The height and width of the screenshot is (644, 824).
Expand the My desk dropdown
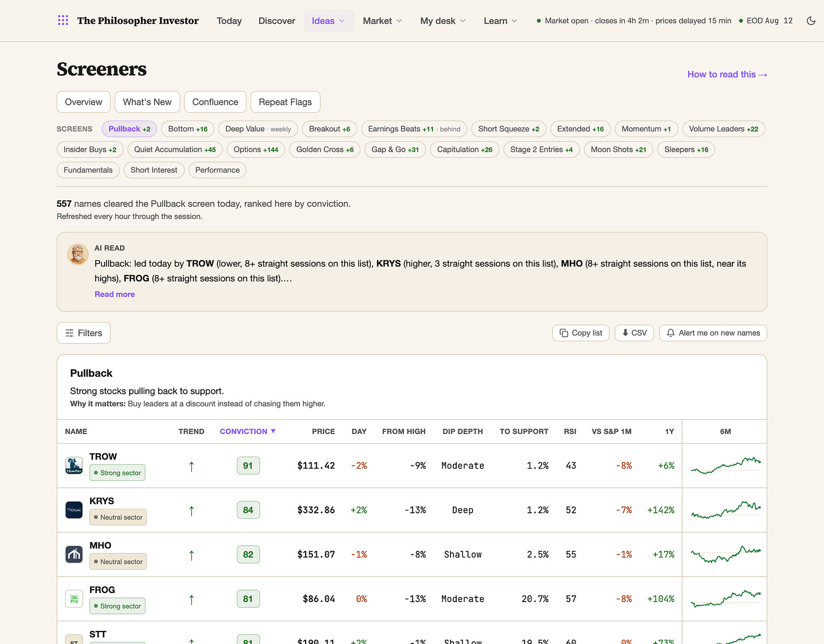tap(443, 21)
